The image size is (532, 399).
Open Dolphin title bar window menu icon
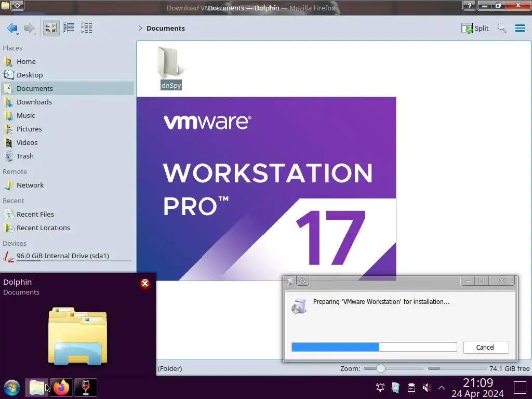coord(5,5)
